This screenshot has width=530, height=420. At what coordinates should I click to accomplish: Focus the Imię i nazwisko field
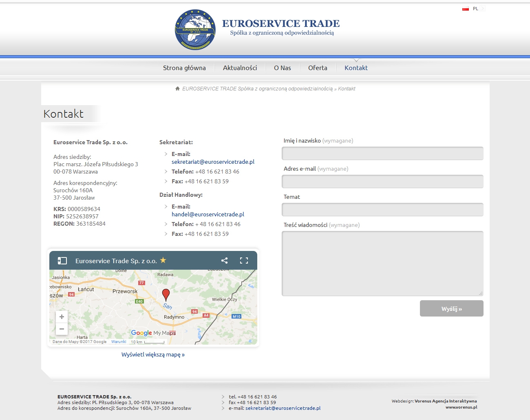point(382,154)
